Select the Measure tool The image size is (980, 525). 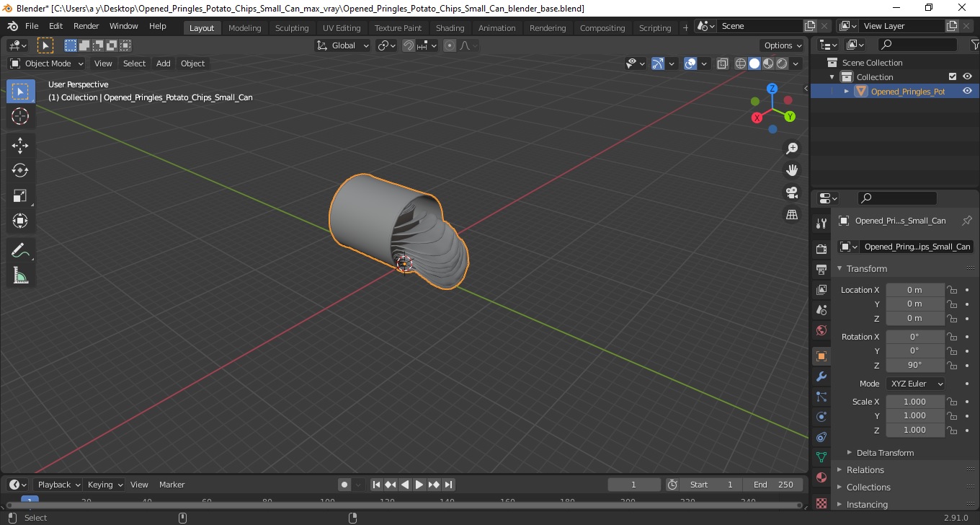pyautogui.click(x=20, y=275)
